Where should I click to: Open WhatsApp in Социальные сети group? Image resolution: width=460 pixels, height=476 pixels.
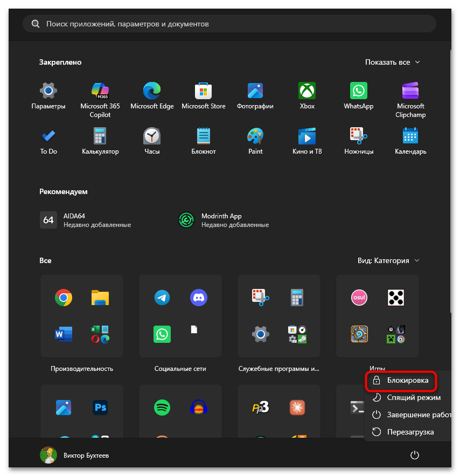(162, 334)
